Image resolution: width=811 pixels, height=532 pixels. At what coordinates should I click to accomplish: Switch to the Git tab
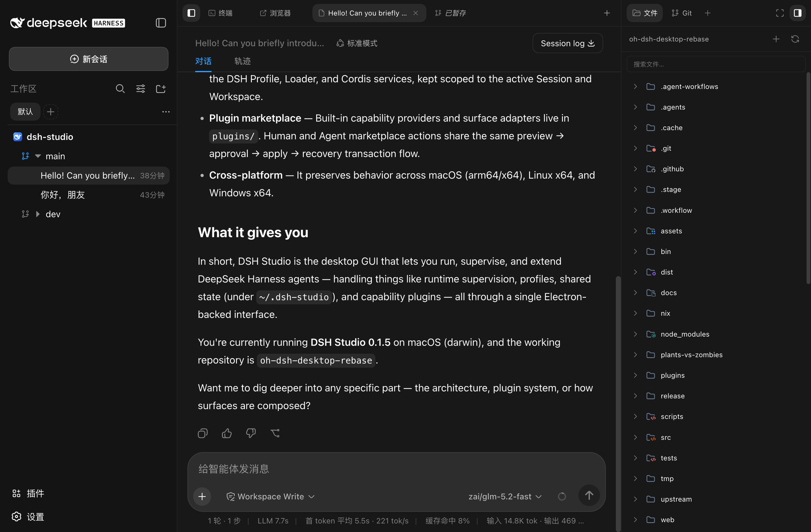(682, 13)
